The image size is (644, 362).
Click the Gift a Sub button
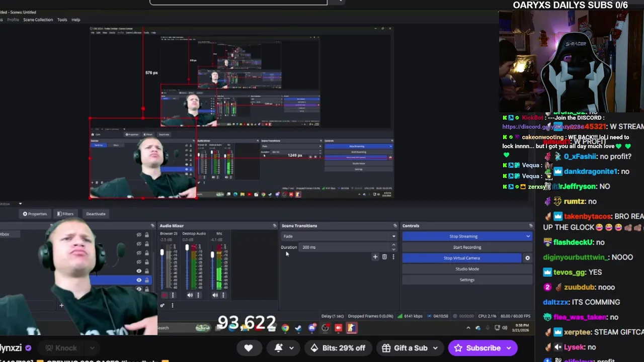(x=405, y=348)
